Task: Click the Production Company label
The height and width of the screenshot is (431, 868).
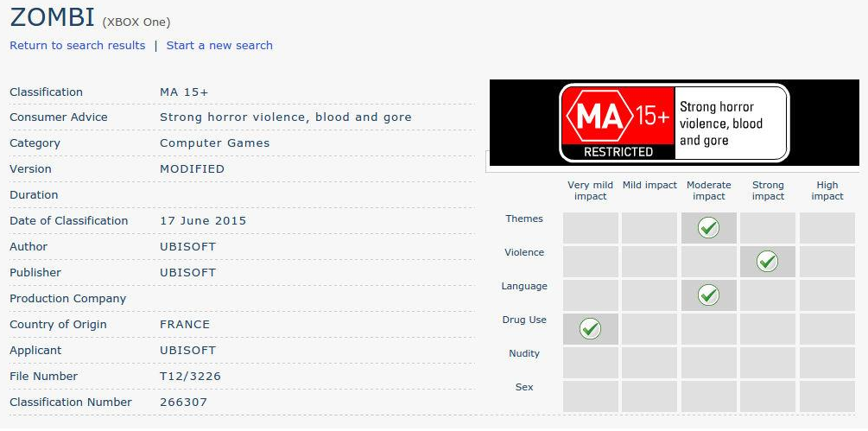Action: (x=68, y=299)
